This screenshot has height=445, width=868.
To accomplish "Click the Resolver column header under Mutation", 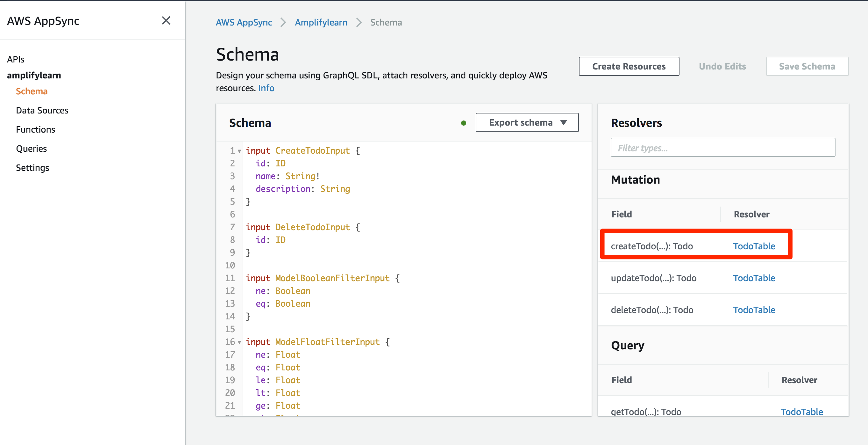I will [751, 214].
